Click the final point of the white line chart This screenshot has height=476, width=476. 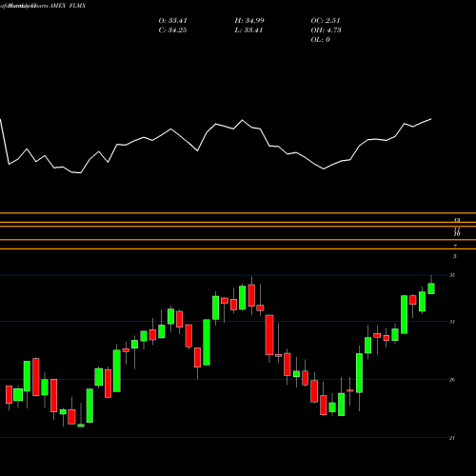coord(431,119)
